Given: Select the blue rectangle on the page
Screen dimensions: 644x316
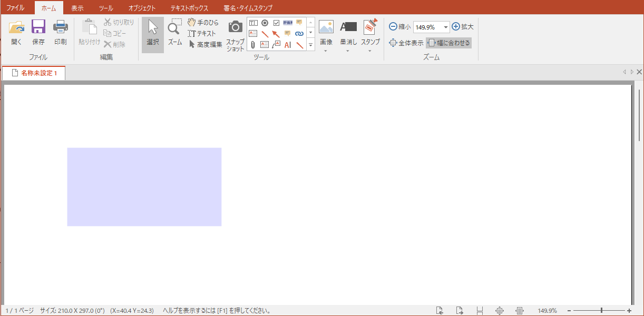Looking at the screenshot, I should [x=144, y=187].
